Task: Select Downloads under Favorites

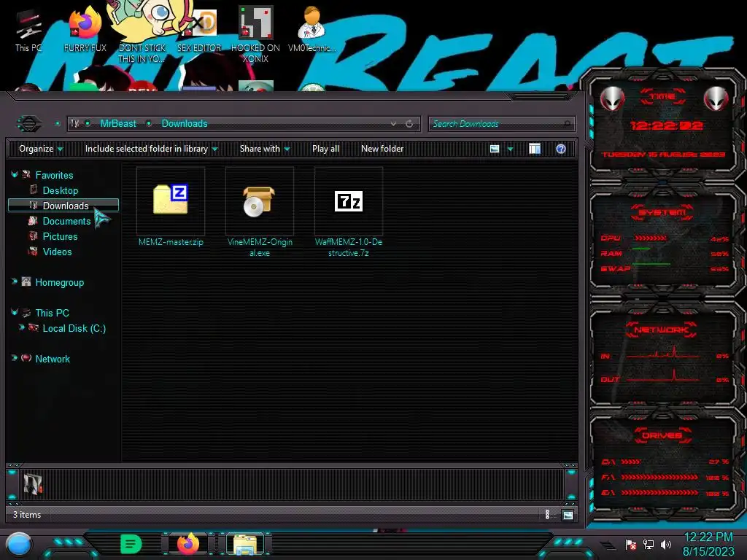Action: pos(63,205)
